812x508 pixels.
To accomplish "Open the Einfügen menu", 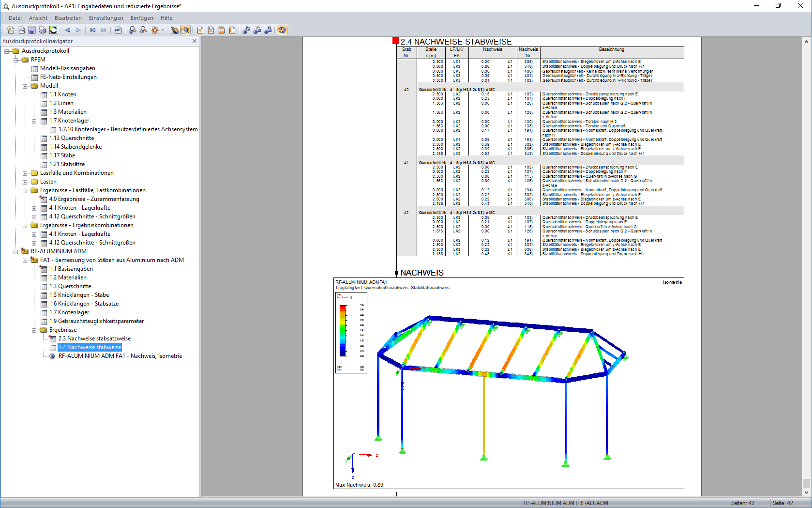I will 142,18.
